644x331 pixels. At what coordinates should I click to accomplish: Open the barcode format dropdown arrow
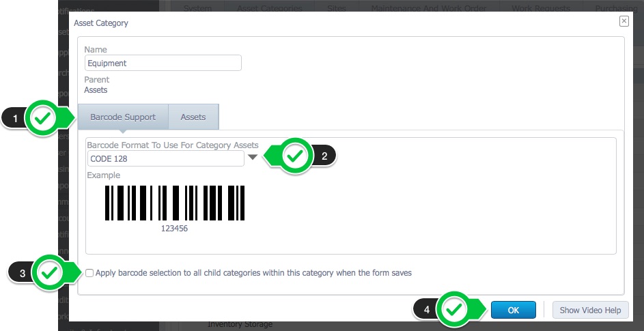[x=253, y=157]
